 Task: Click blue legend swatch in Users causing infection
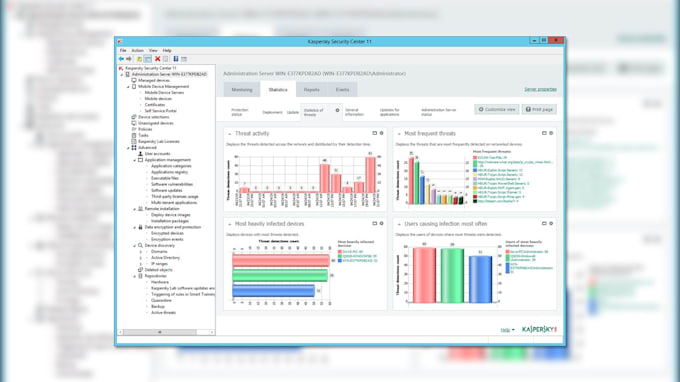[507, 268]
